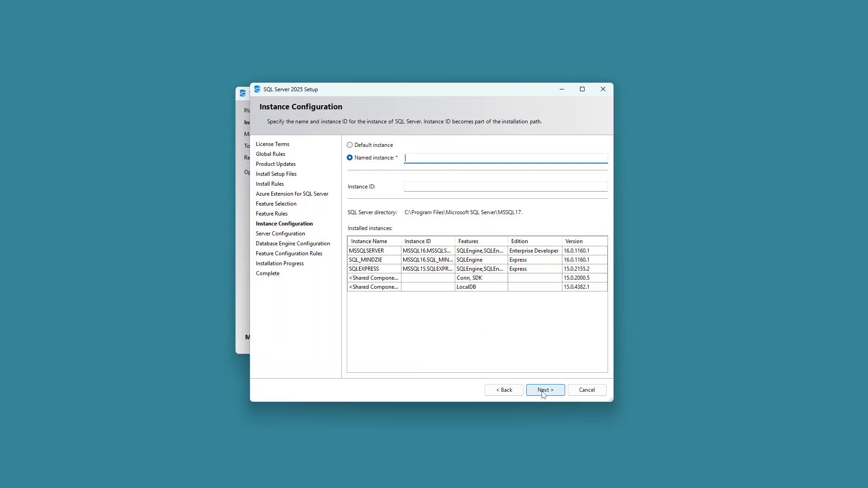Open the Product Updates step

[x=276, y=164]
